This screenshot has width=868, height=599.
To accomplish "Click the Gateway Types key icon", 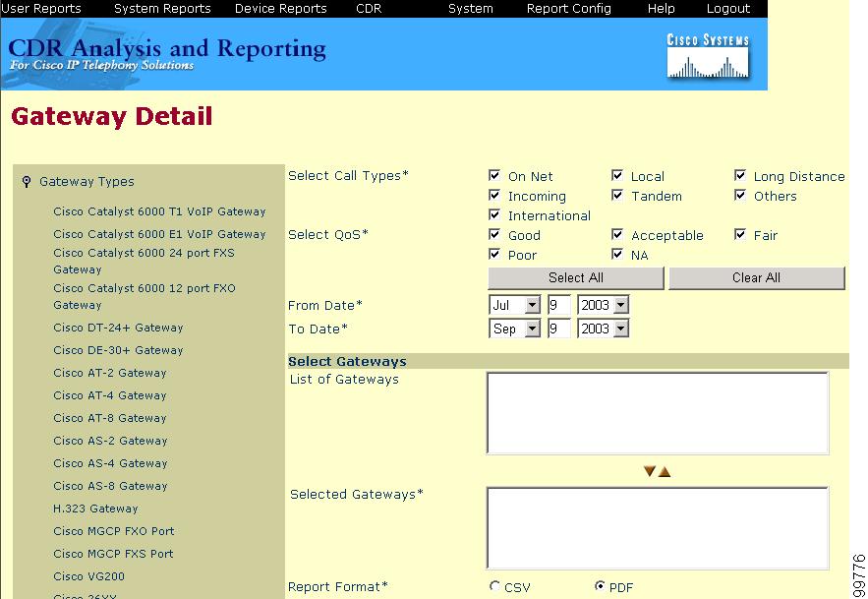I will point(26,182).
